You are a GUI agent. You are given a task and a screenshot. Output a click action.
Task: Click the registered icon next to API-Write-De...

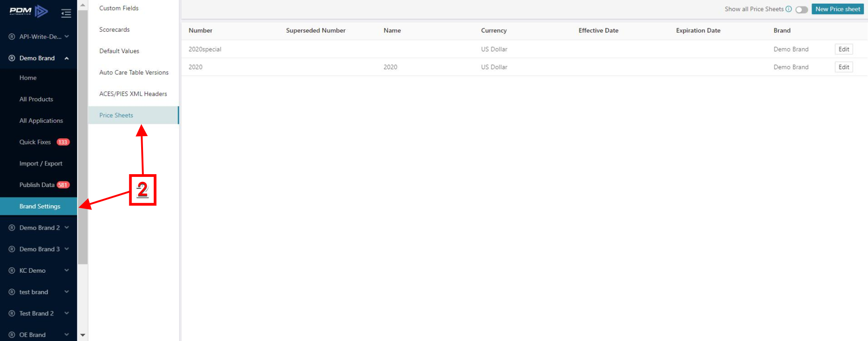coord(12,37)
